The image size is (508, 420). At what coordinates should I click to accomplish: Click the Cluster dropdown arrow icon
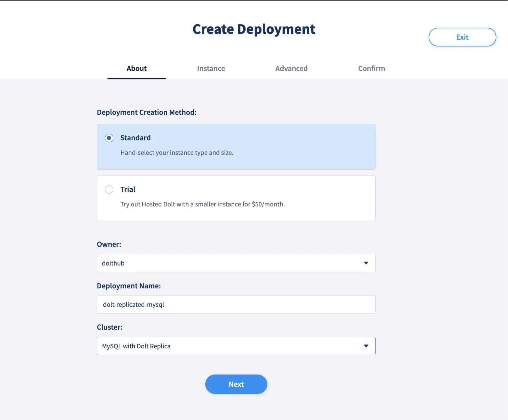click(366, 346)
